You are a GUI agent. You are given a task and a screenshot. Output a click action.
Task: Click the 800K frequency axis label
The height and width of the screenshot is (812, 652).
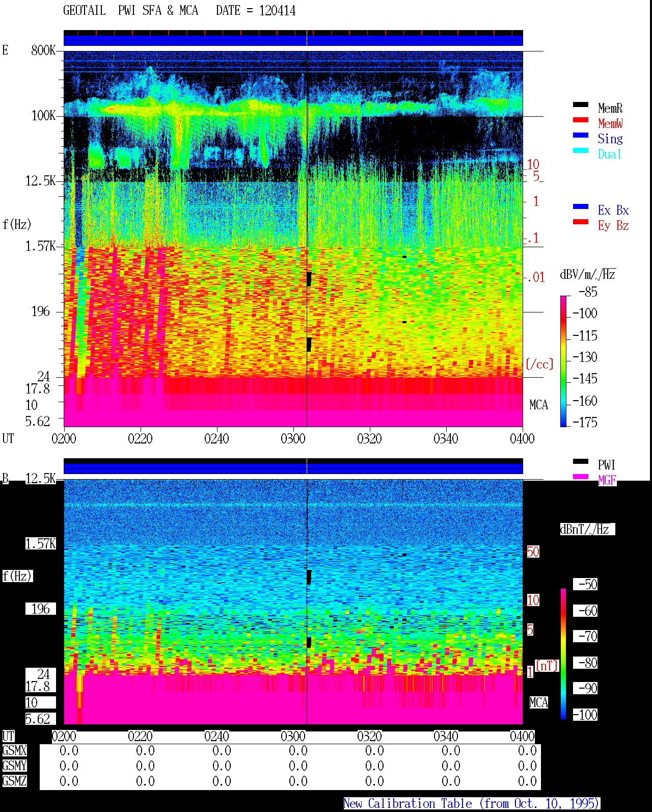click(43, 50)
